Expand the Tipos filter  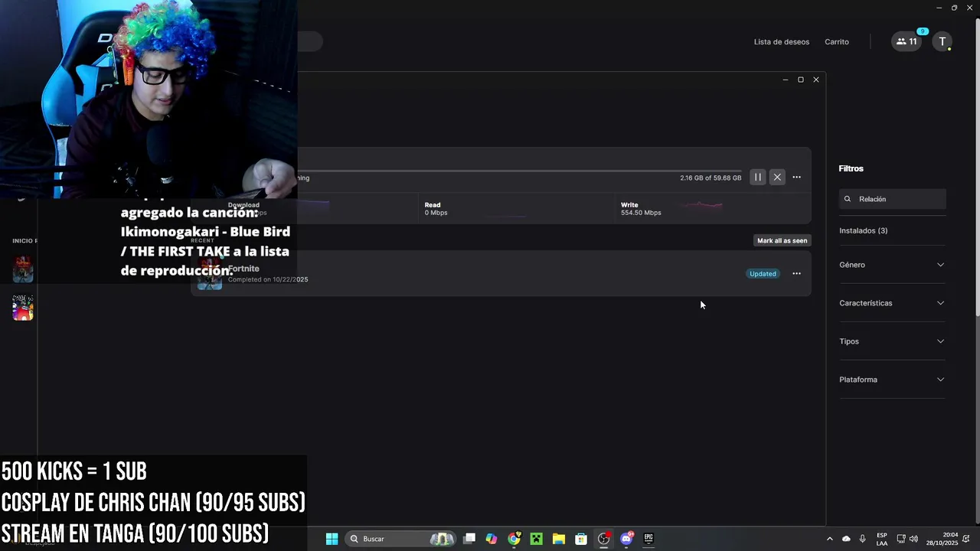(x=893, y=341)
